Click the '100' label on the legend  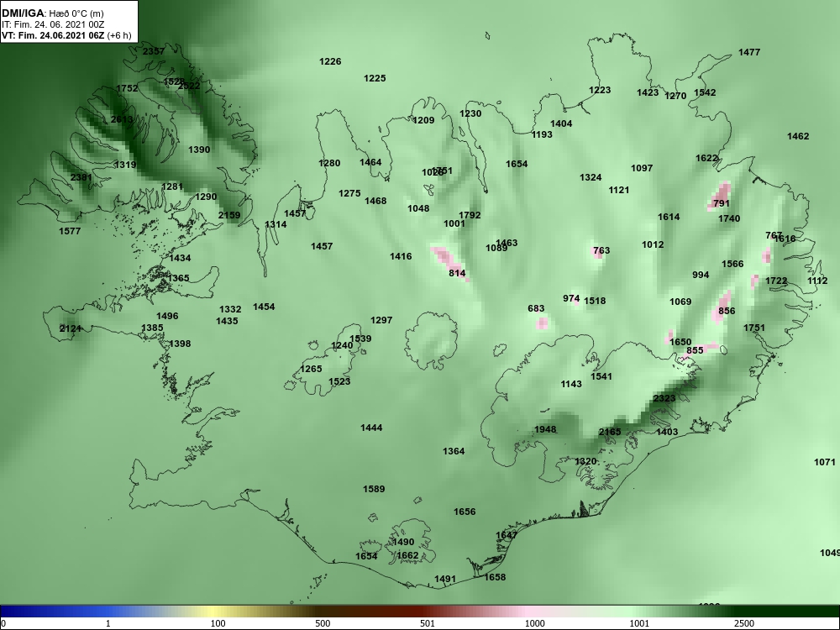[x=218, y=623]
